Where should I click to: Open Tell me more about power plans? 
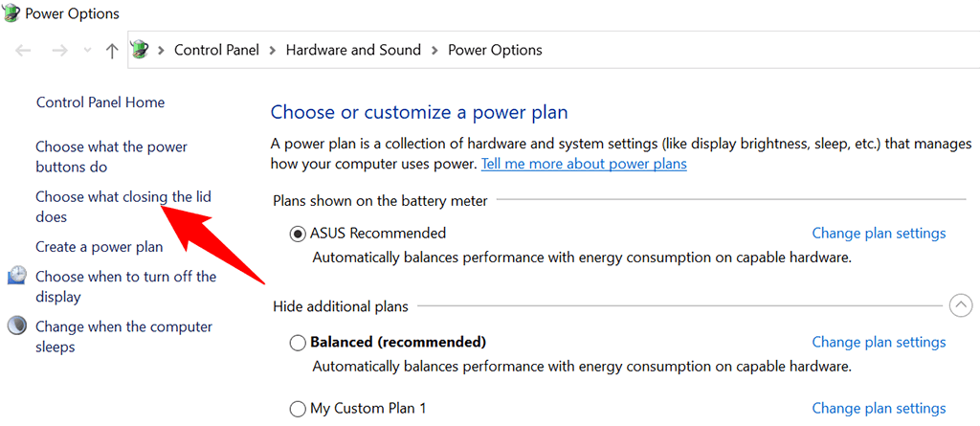(x=584, y=164)
